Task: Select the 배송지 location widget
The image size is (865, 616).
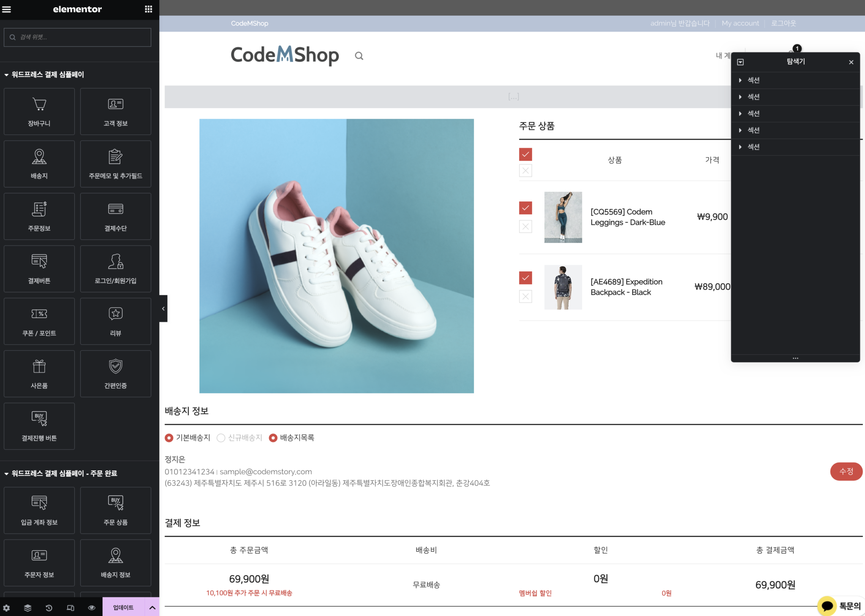Action: (39, 164)
